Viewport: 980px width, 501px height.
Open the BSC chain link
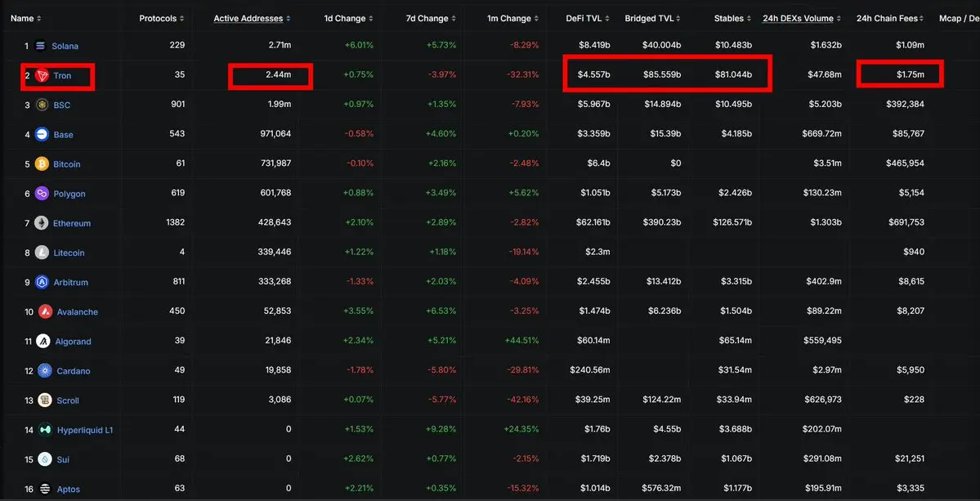click(x=62, y=105)
